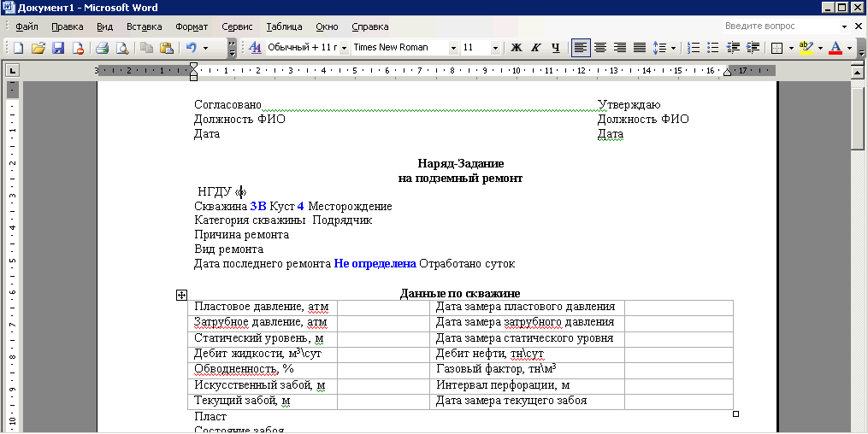Open the Styles and Formatting pane
This screenshot has width=868, height=434.
(255, 48)
